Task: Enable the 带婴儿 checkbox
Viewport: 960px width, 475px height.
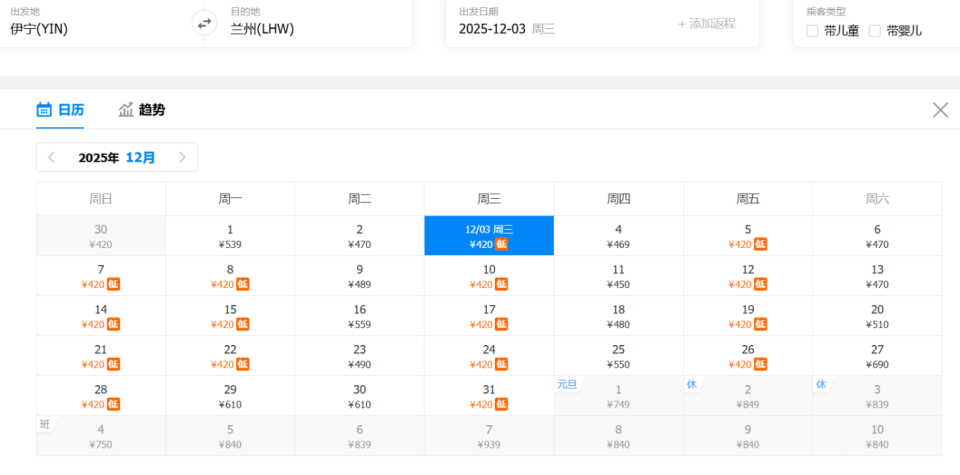Action: (x=875, y=31)
